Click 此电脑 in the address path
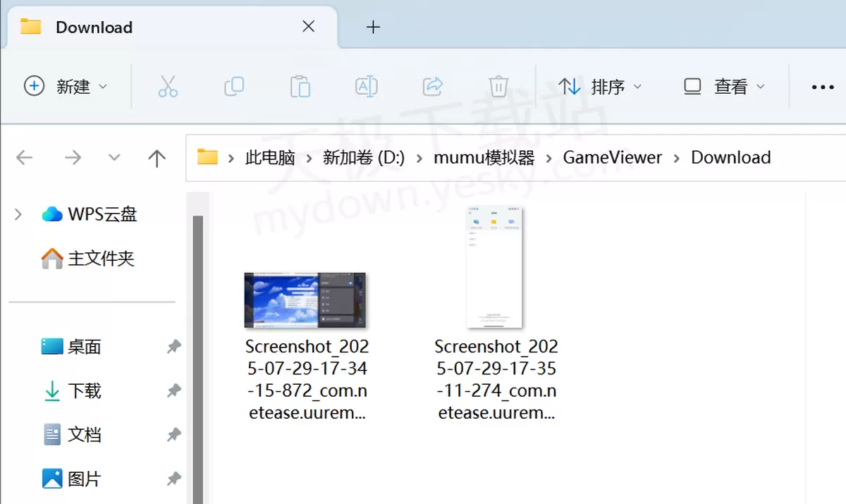846x504 pixels. [270, 157]
